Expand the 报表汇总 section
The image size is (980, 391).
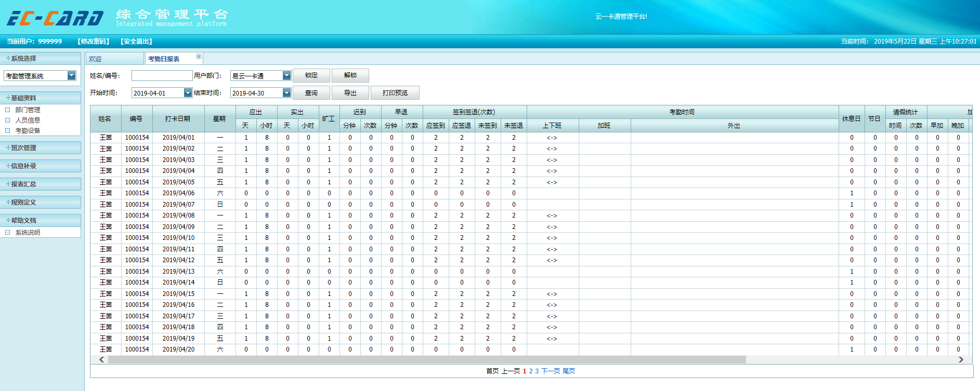click(41, 184)
